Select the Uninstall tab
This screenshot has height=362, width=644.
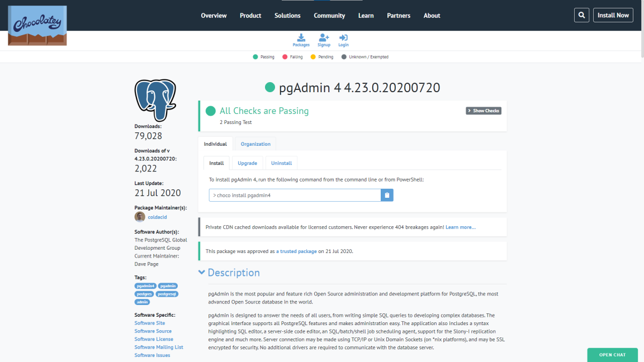pyautogui.click(x=281, y=163)
